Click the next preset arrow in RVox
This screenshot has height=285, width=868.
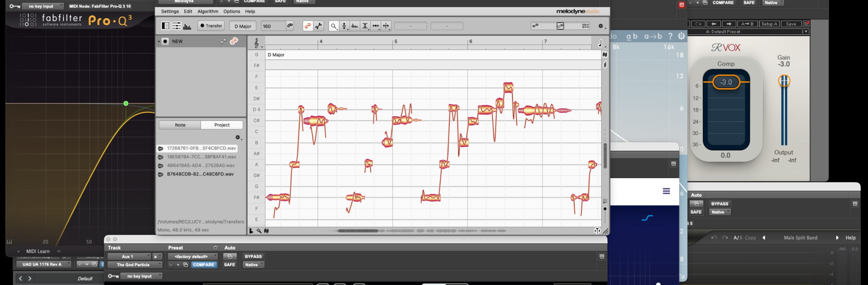[729, 24]
